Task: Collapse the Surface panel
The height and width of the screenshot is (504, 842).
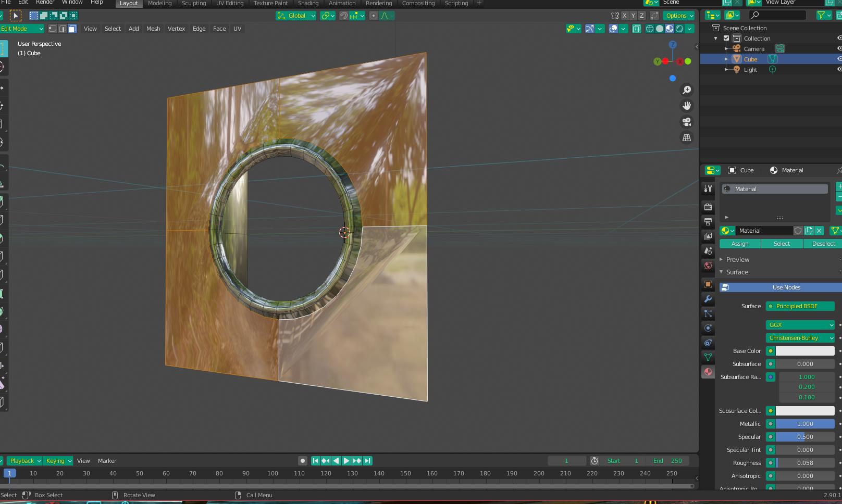Action: click(737, 272)
